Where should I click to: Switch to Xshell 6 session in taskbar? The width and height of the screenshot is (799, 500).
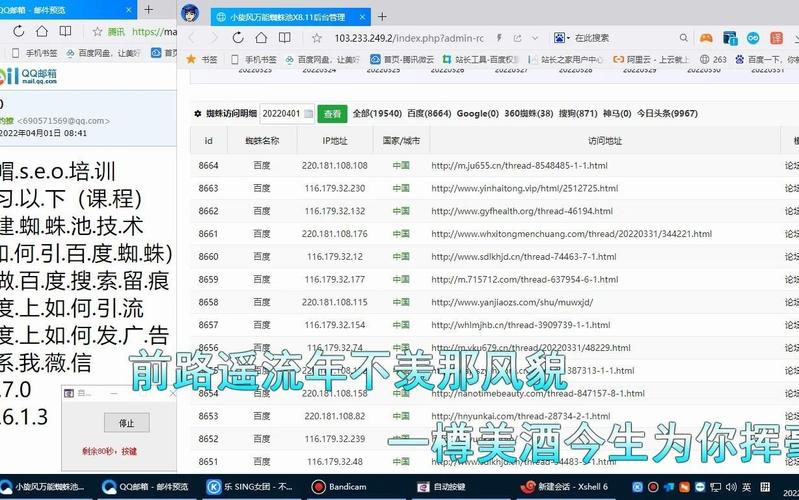click(x=564, y=487)
